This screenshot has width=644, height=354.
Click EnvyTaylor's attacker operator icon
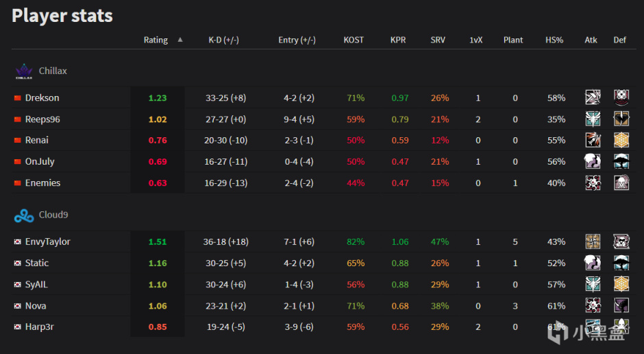[x=593, y=241]
